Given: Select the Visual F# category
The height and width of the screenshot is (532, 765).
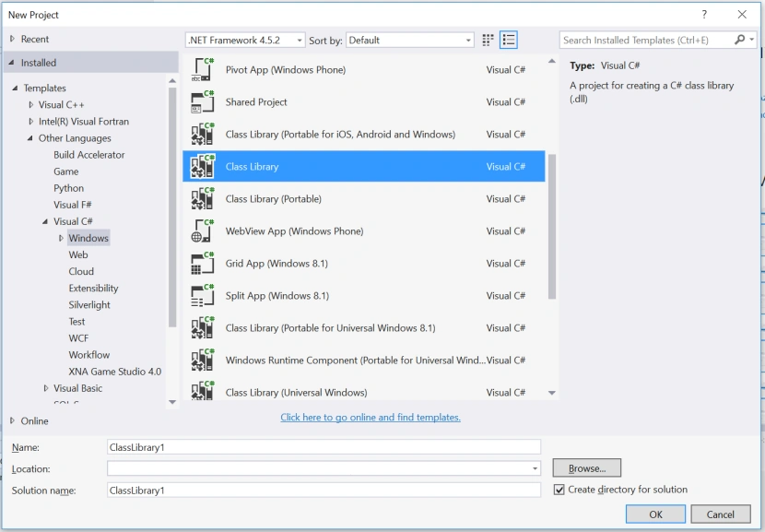Looking at the screenshot, I should click(x=73, y=205).
